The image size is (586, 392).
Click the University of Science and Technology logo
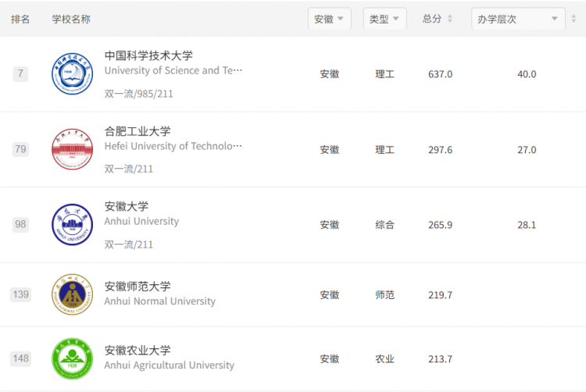pyautogui.click(x=72, y=73)
